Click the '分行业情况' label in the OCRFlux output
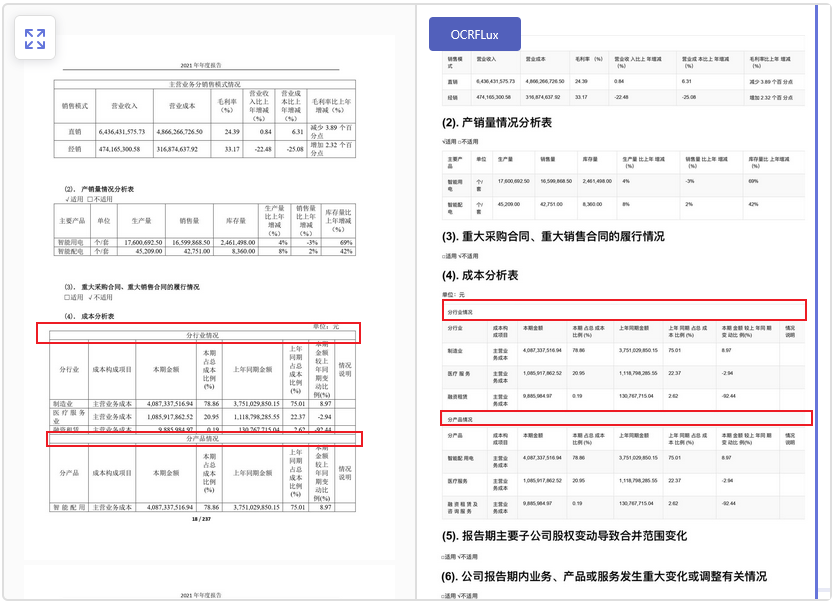 [460, 312]
